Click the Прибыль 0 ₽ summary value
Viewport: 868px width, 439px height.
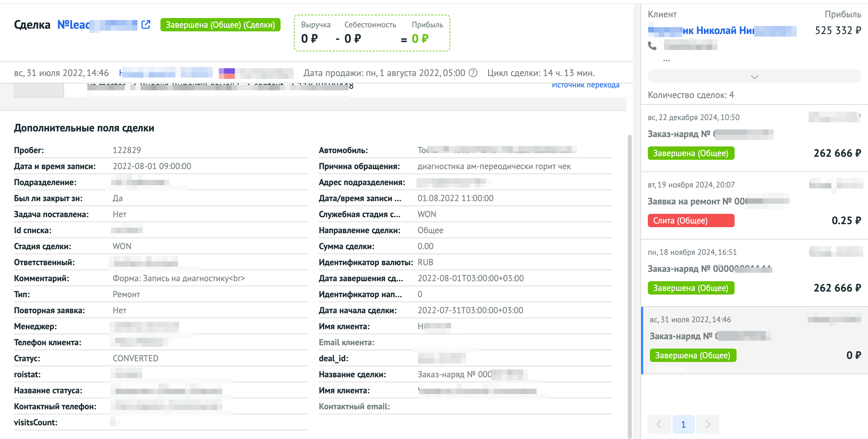[420, 39]
